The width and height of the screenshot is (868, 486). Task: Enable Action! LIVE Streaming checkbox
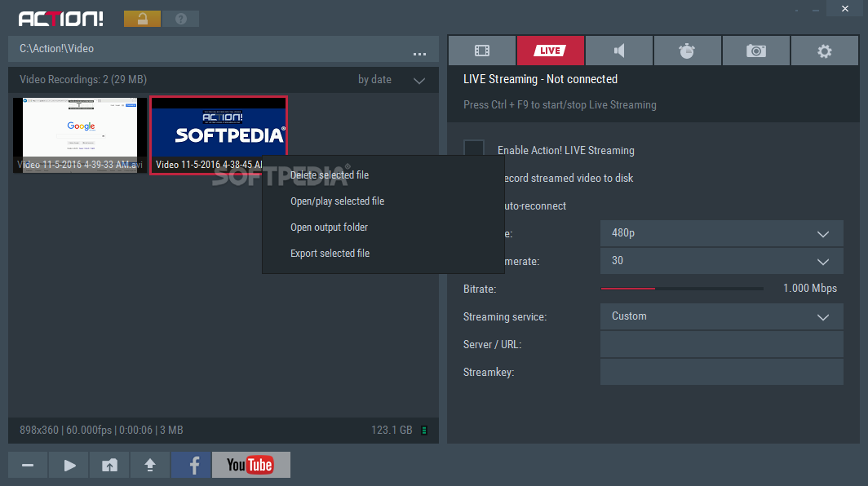pos(474,149)
